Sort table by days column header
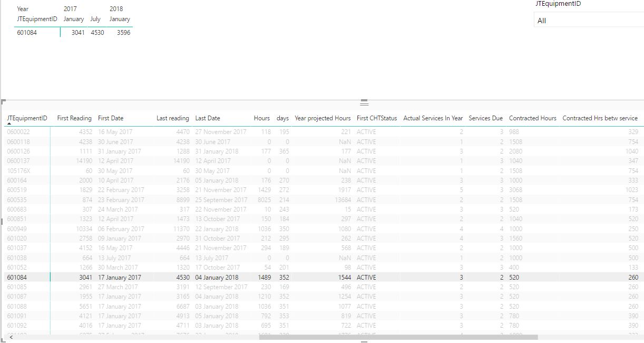The width and height of the screenshot is (644, 343). click(x=282, y=118)
